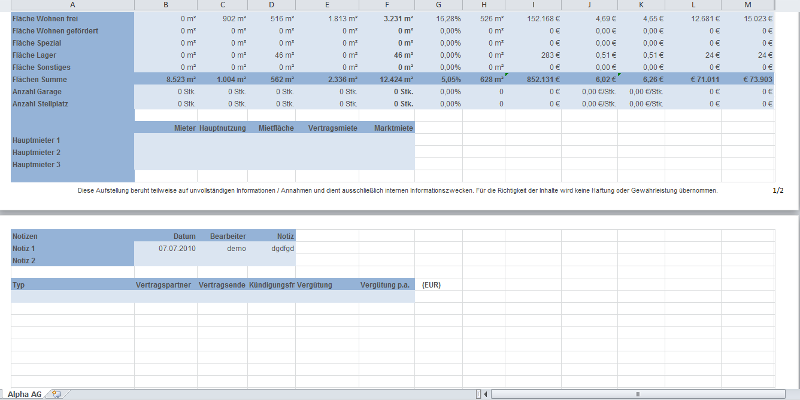Click the horizontal scrollbar thumb

coord(638,394)
